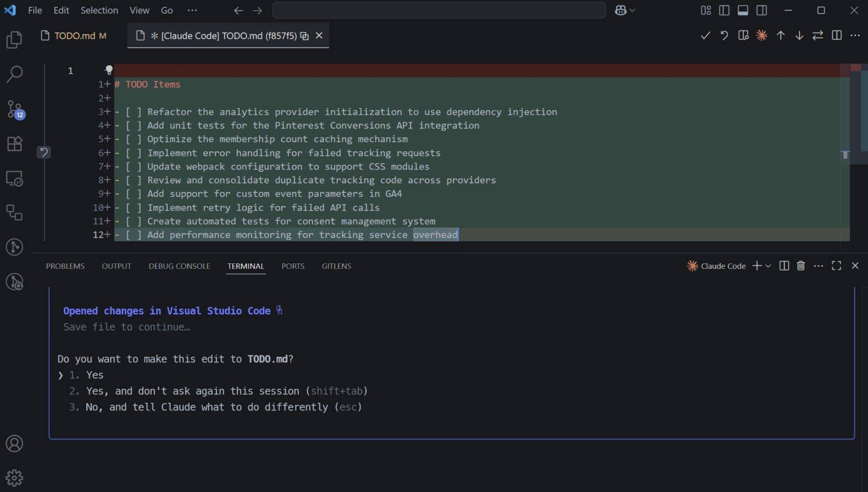Screen dimensions: 868x492
Task: Go to next change arrow down
Action: click(799, 35)
